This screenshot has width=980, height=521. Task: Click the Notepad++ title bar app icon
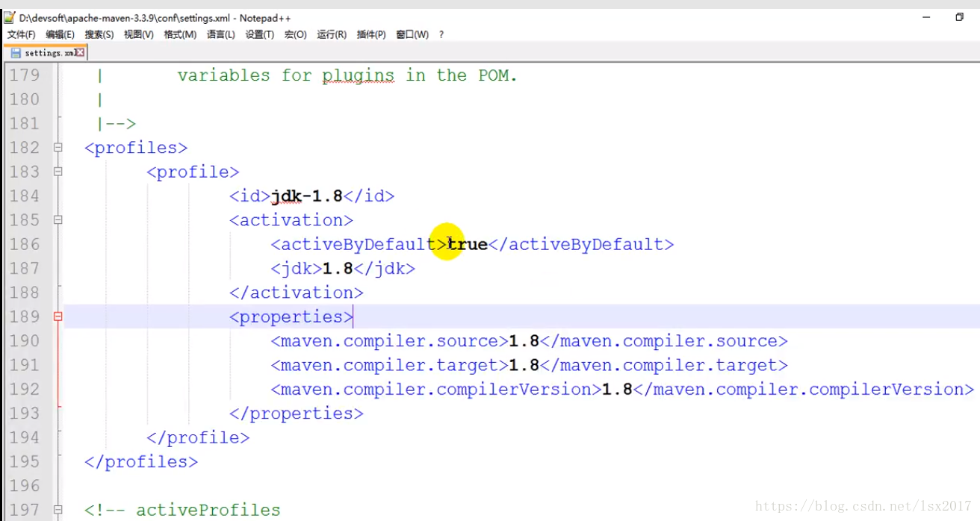click(10, 16)
